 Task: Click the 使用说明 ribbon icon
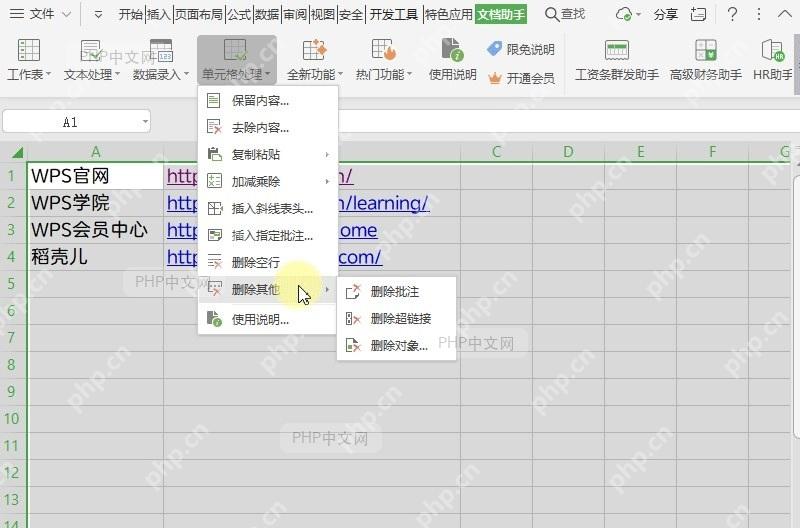(x=453, y=51)
